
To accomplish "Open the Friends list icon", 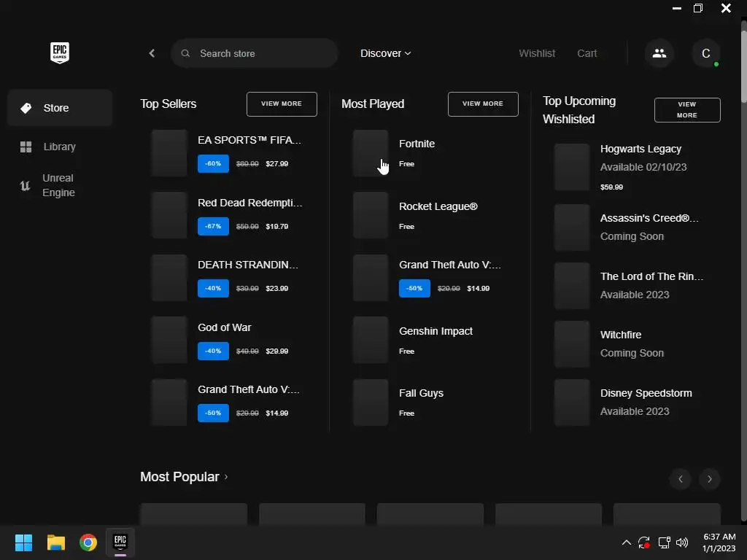I will (659, 53).
